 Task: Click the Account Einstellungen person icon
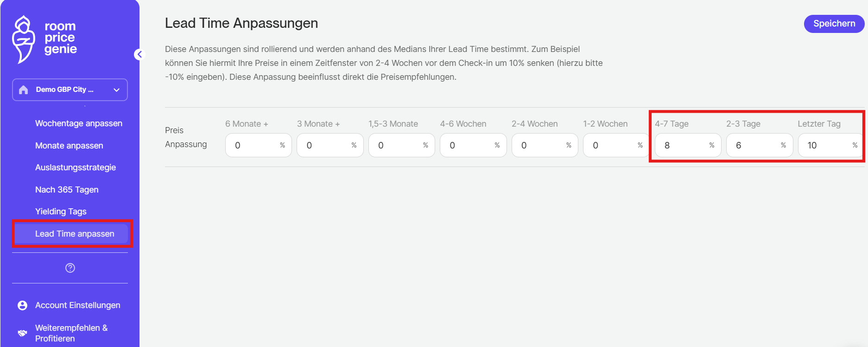[22, 305]
